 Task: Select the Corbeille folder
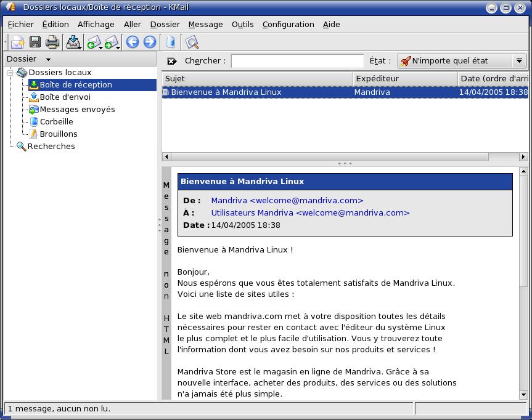pyautogui.click(x=56, y=121)
